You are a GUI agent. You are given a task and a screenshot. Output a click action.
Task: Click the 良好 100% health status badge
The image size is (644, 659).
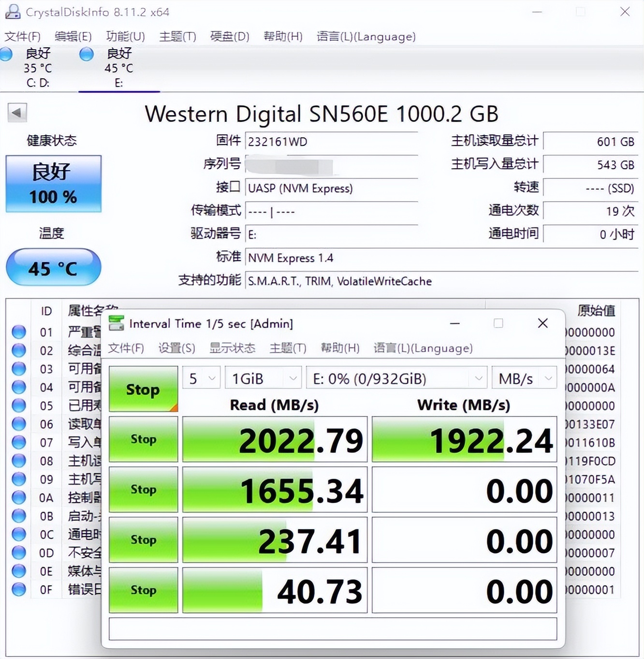click(x=53, y=184)
